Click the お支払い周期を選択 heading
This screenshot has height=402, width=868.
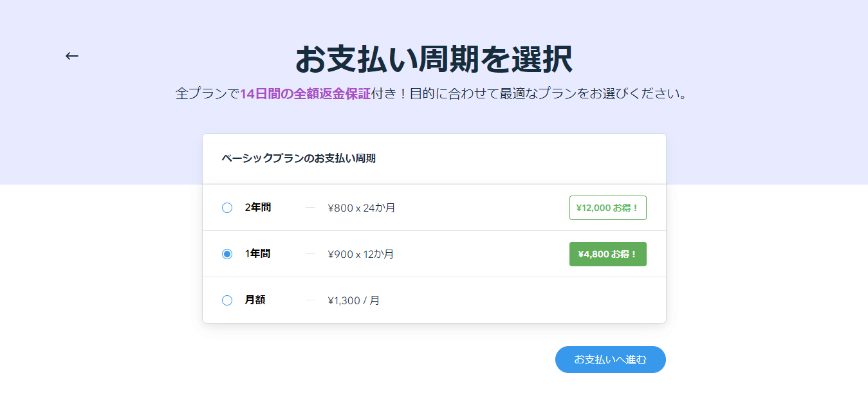pyautogui.click(x=434, y=59)
